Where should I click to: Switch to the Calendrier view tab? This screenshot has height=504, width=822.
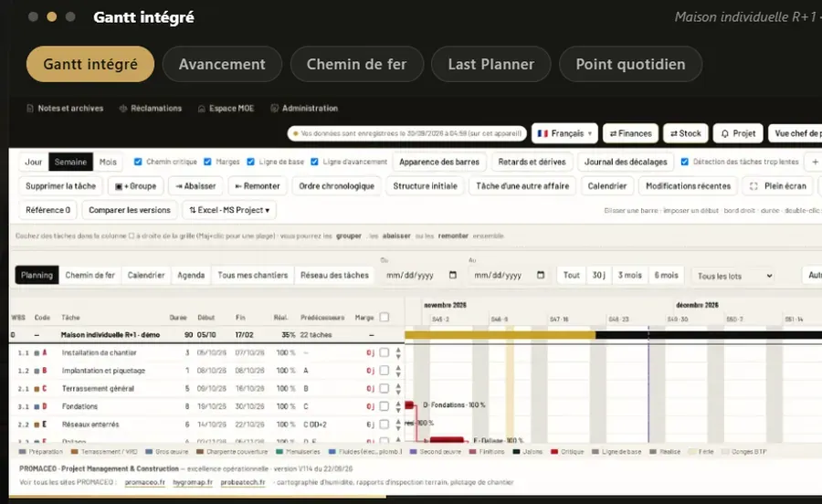pos(146,275)
